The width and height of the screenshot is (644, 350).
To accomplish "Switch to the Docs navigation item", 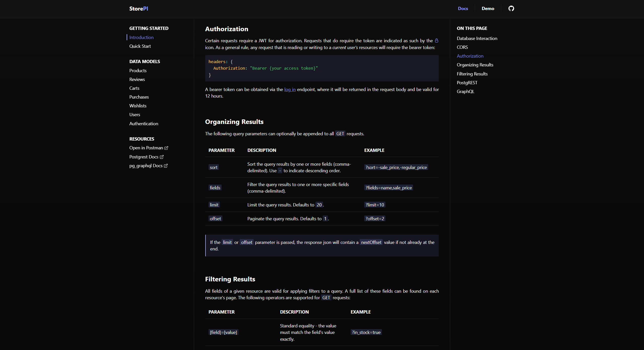I will 463,8.
